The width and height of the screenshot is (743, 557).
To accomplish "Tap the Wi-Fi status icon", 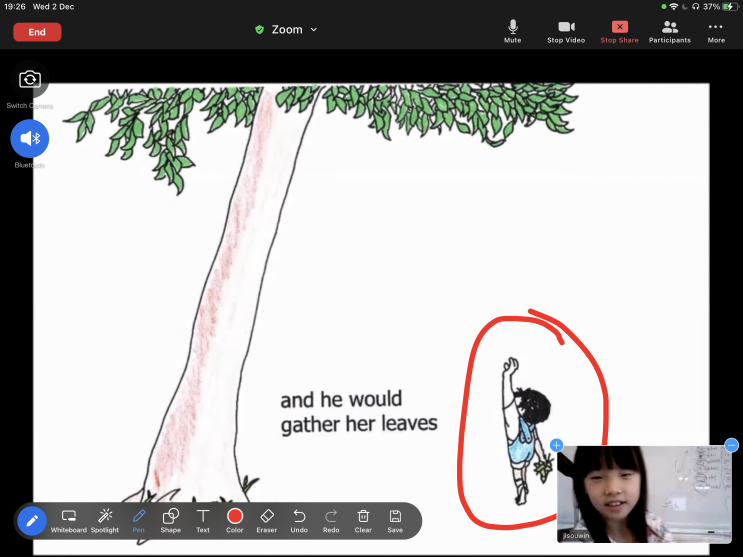I will pos(673,7).
